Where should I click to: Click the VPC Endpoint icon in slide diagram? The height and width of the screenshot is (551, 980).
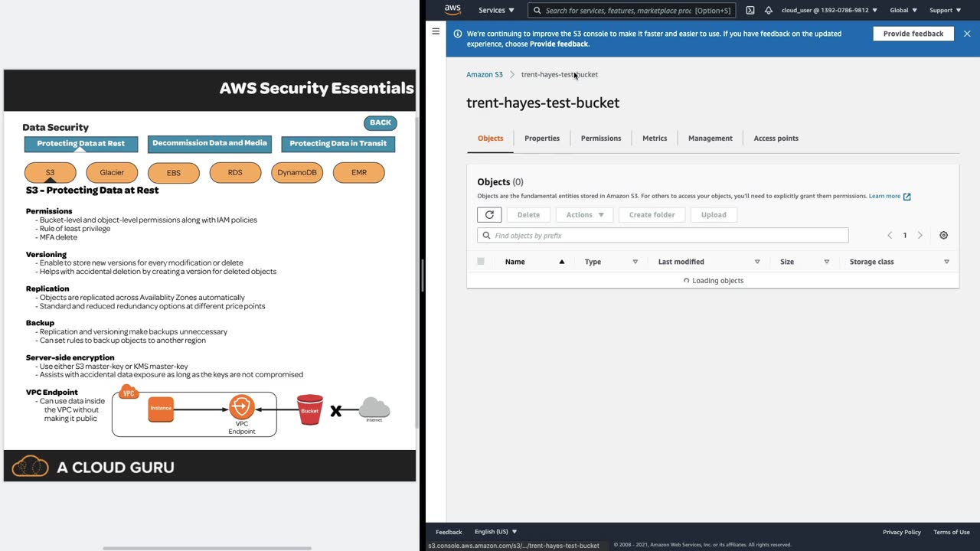241,406
